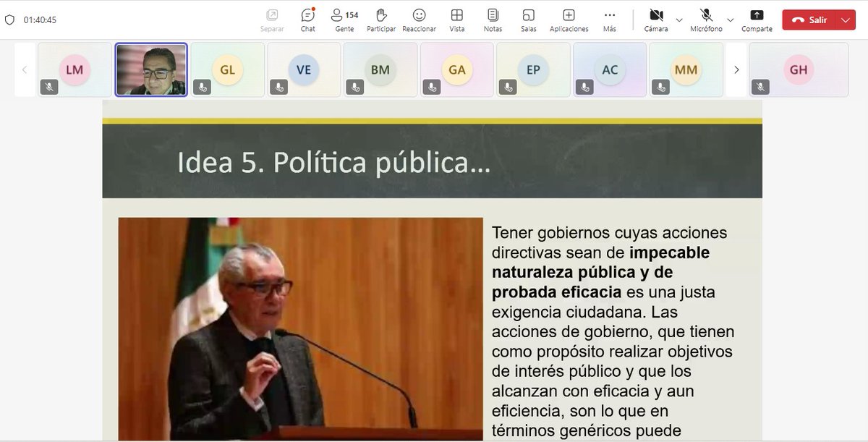The image size is (868, 442).
Task: Click mic icon on GL tile
Action: [203, 87]
